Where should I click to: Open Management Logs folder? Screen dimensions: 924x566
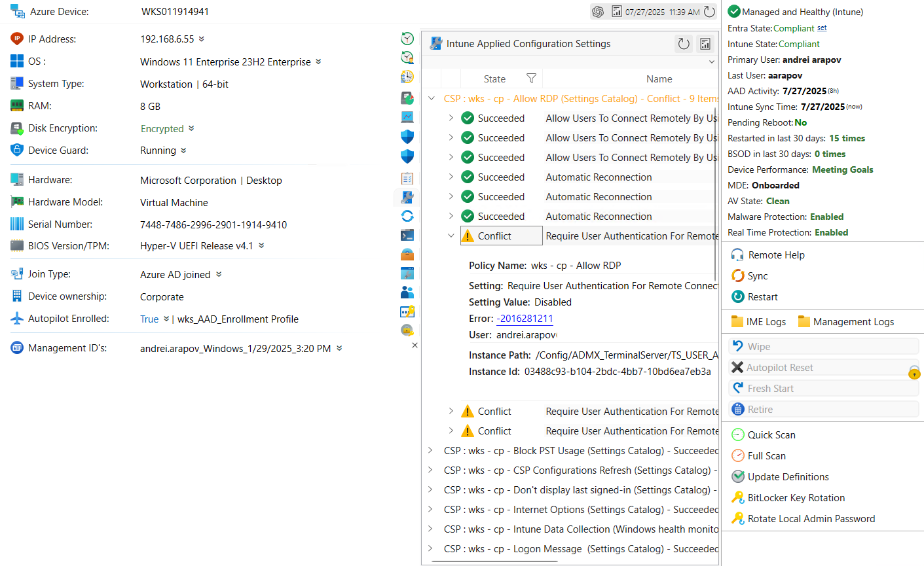846,321
